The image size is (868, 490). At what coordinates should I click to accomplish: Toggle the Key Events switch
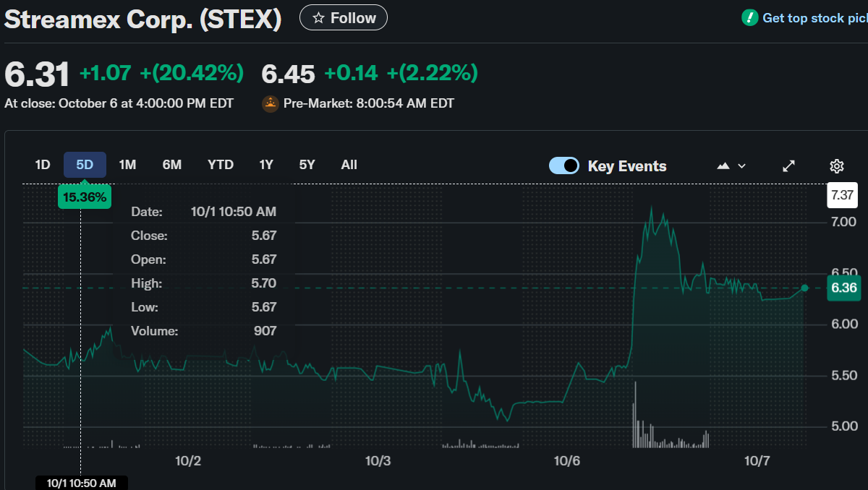(564, 166)
